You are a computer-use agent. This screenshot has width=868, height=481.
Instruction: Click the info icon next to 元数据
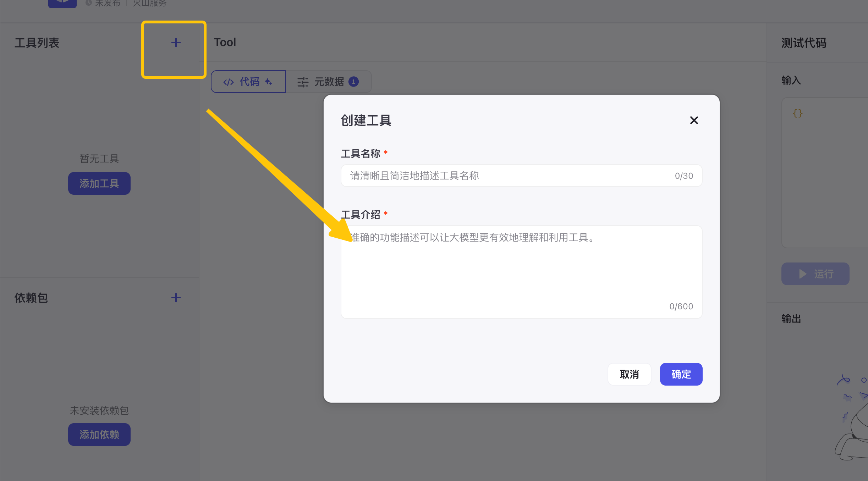pos(353,82)
